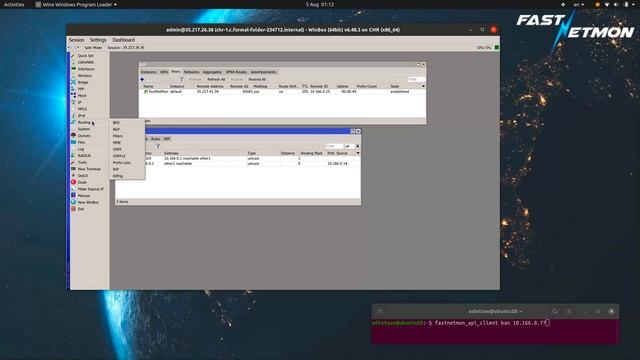Select RIP in the Routing submenu

click(116, 169)
